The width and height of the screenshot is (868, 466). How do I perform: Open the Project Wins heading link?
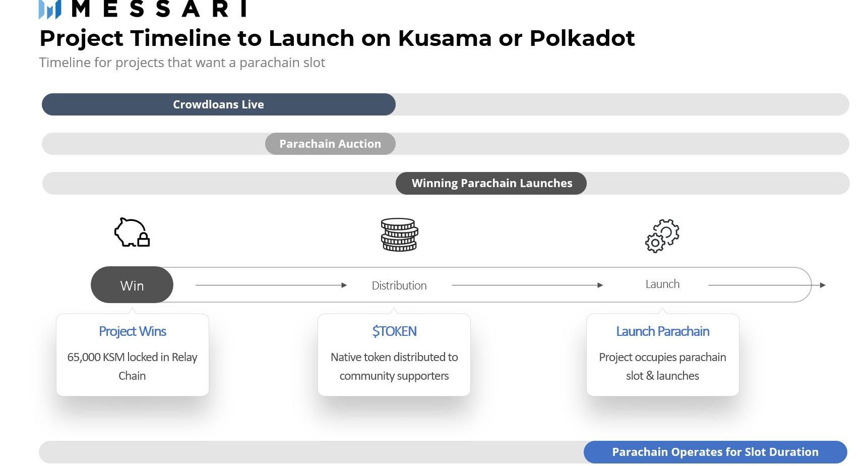133,331
